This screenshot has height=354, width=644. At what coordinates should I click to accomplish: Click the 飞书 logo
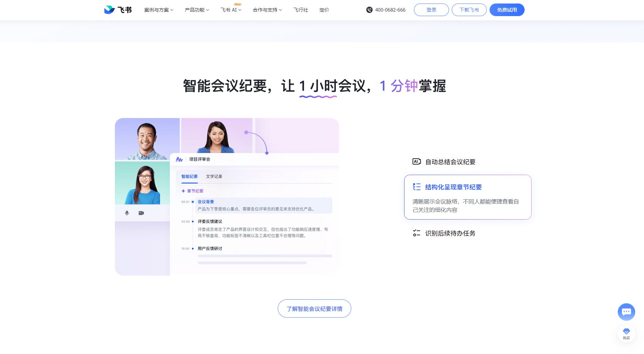coord(118,10)
